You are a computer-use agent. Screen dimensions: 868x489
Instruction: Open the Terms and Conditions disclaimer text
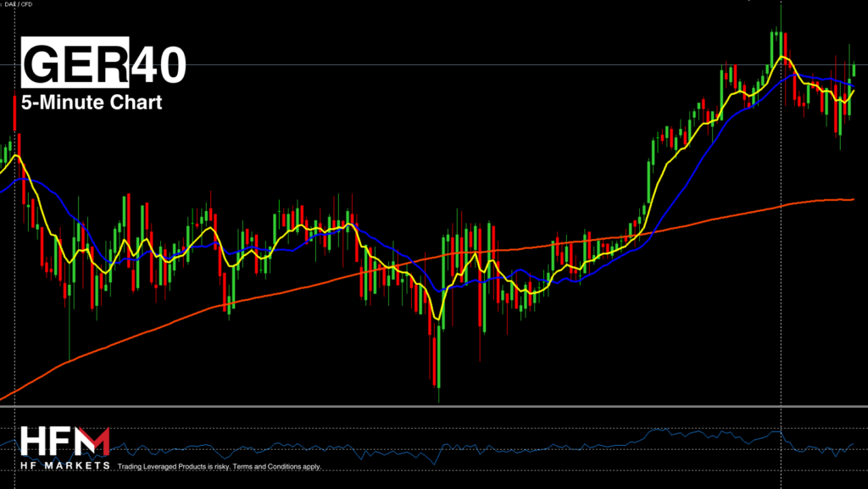(x=220, y=467)
